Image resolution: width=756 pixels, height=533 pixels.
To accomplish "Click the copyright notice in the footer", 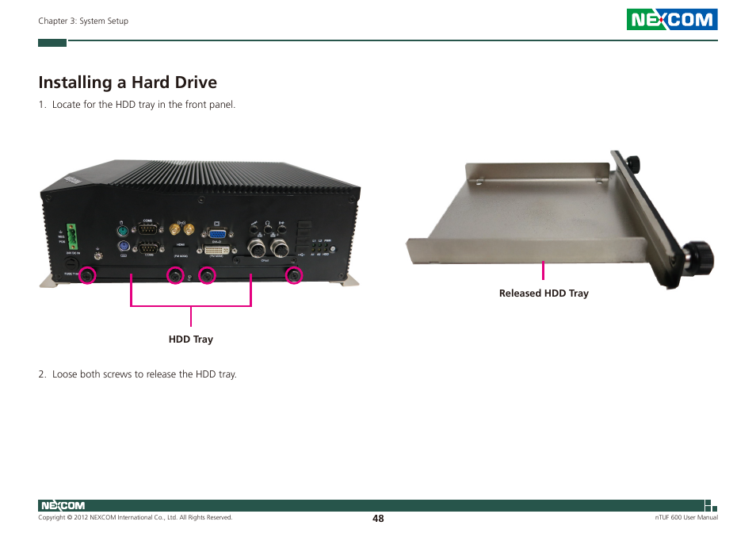I will 136,517.
